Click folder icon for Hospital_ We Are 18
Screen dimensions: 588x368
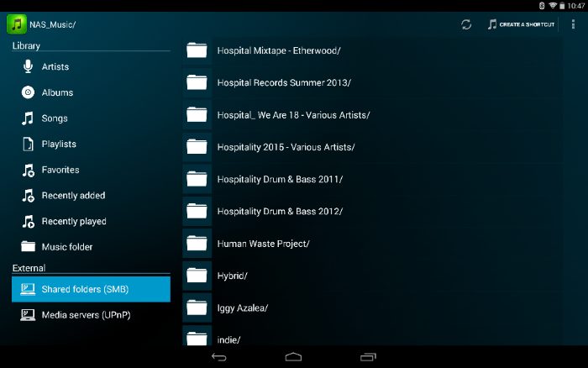coord(197,115)
